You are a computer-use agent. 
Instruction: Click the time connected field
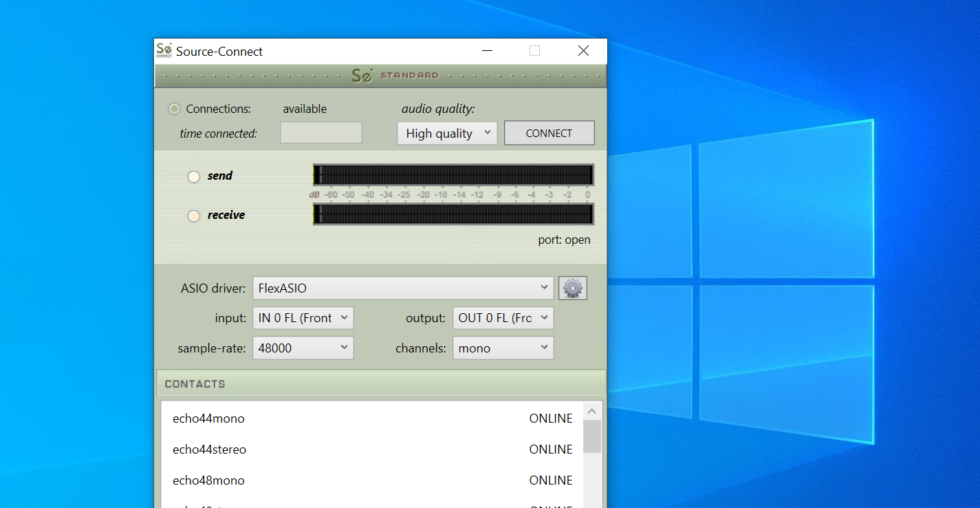click(320, 133)
